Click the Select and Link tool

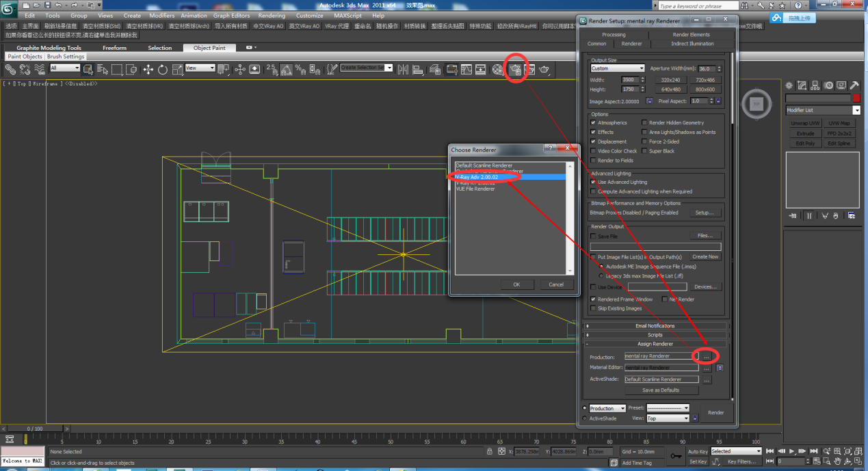10,69
